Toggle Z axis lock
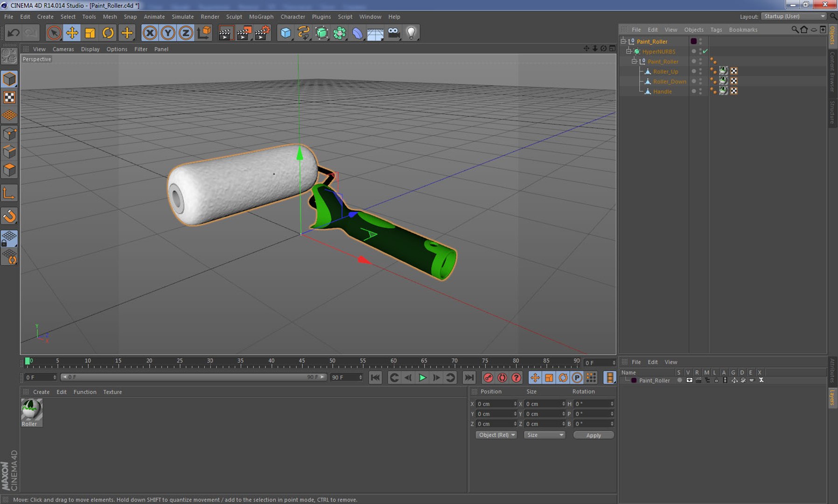 point(186,33)
